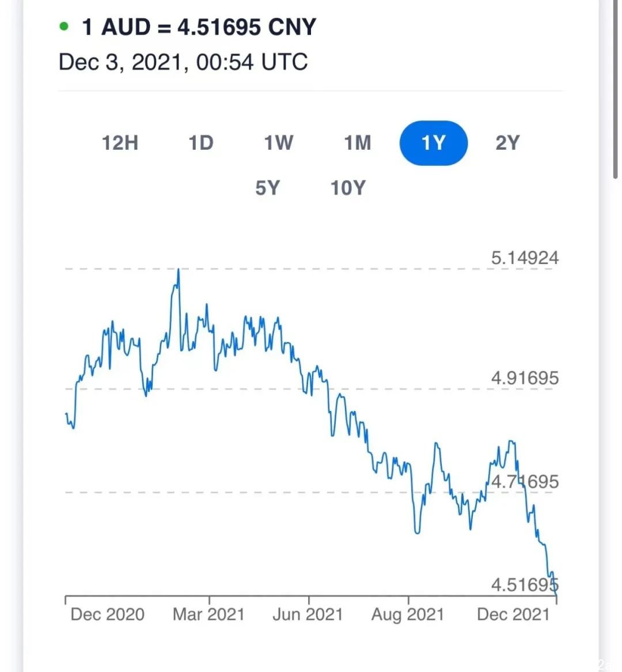
Task: Click the chart peak near 5.14924
Action: click(x=178, y=270)
